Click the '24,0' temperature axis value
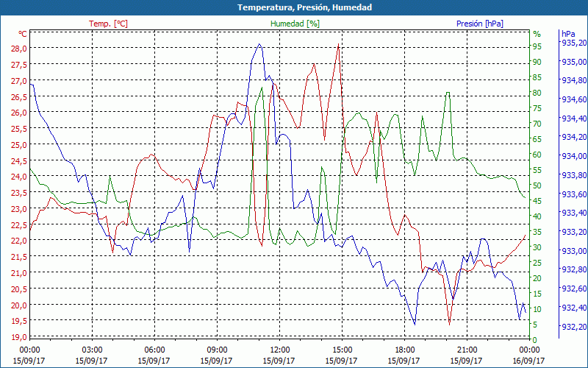 (19, 177)
